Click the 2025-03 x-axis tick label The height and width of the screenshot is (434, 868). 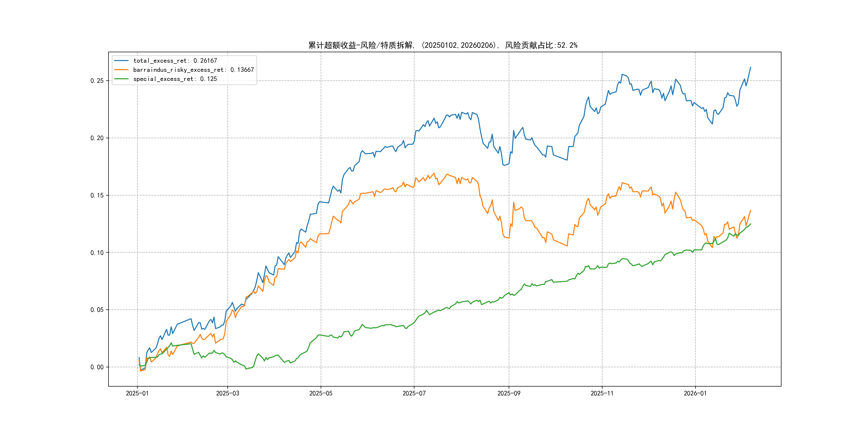coord(227,393)
